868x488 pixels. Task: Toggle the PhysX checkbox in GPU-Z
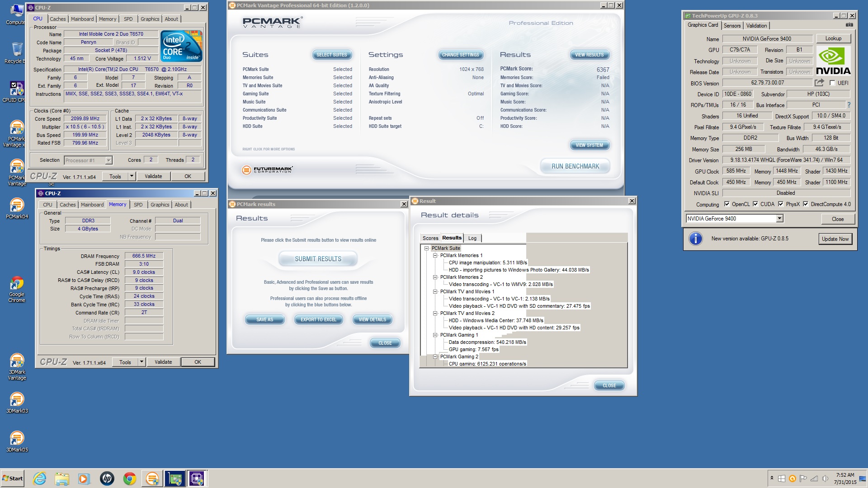click(781, 204)
